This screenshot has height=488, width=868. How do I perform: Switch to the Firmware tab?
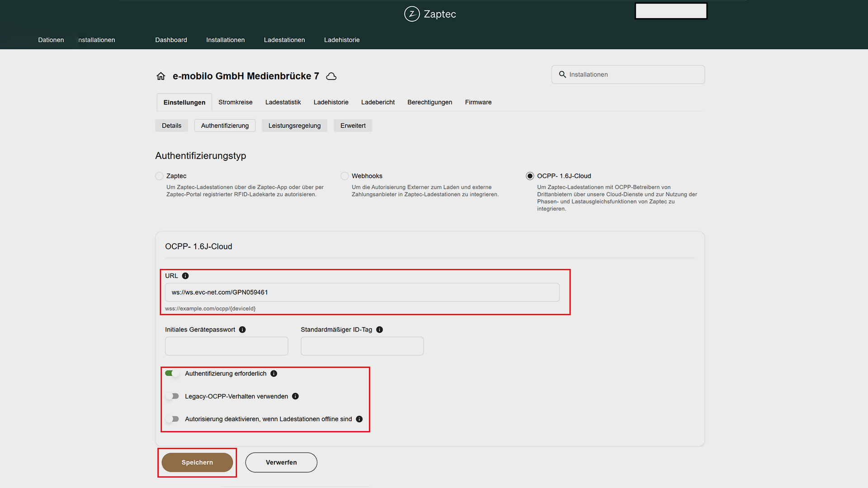(478, 102)
